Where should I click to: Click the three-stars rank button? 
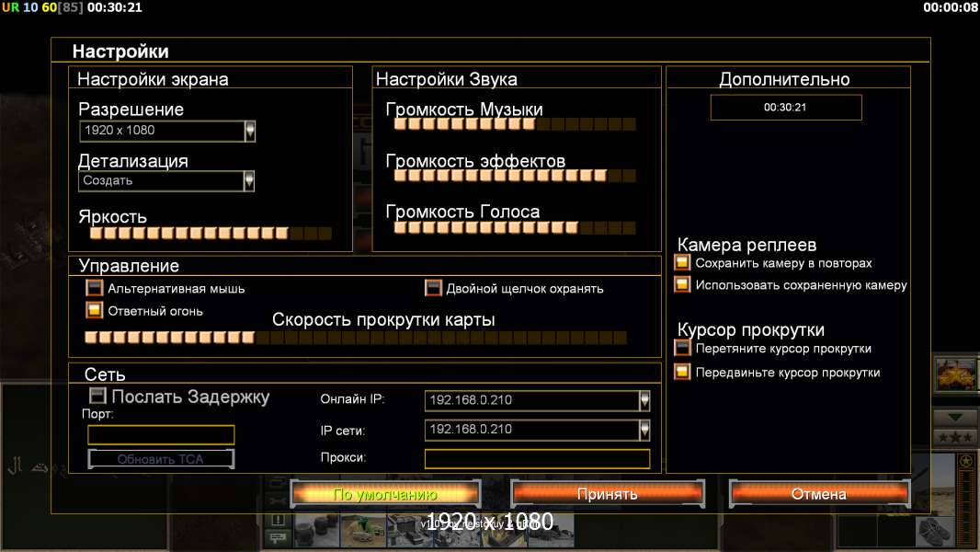click(954, 436)
